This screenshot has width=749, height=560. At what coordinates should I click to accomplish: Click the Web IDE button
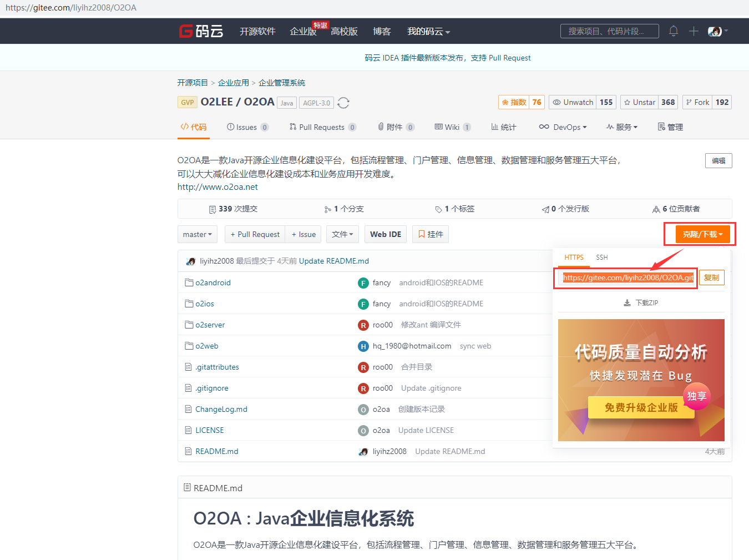click(385, 234)
